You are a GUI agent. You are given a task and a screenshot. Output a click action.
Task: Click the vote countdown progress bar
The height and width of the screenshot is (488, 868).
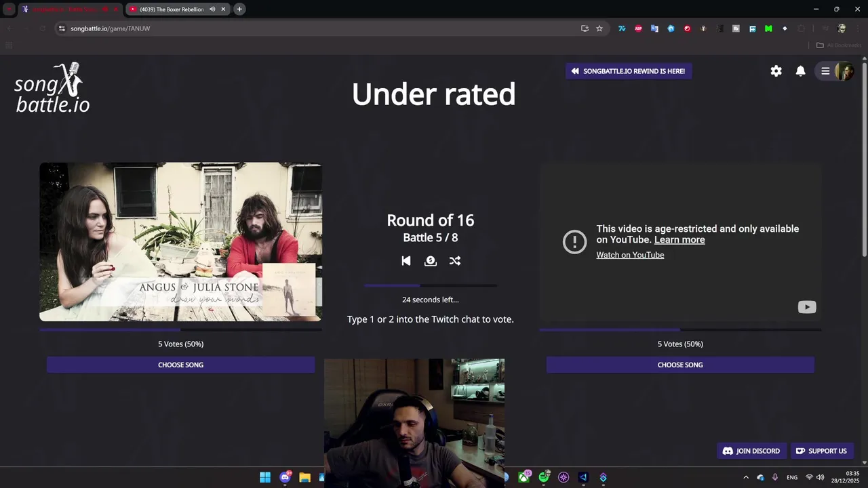431,286
